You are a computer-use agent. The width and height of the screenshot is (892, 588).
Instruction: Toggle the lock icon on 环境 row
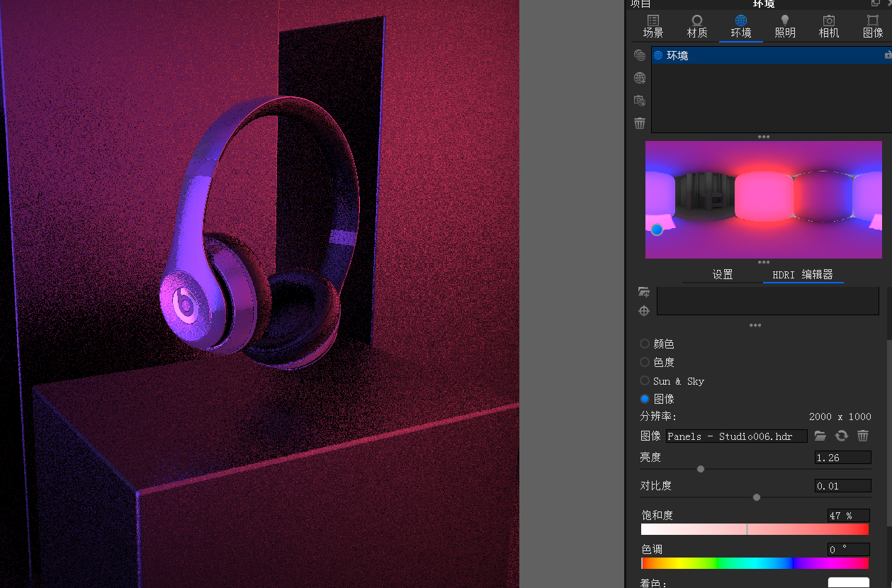tap(888, 55)
